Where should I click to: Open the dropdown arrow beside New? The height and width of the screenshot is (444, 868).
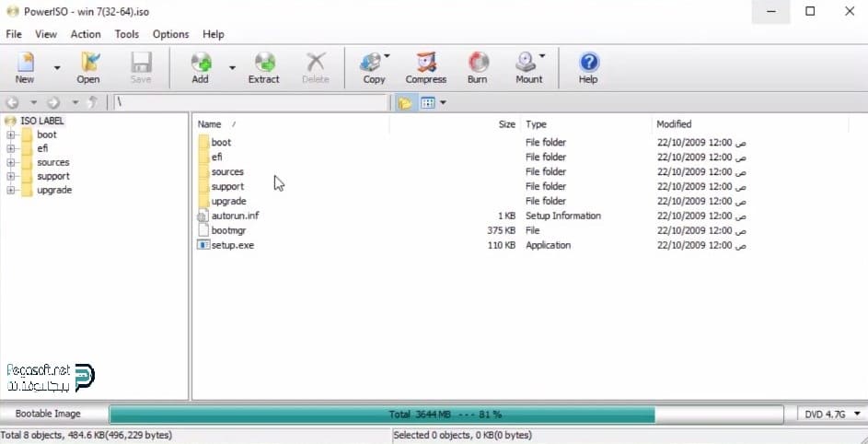[56, 68]
